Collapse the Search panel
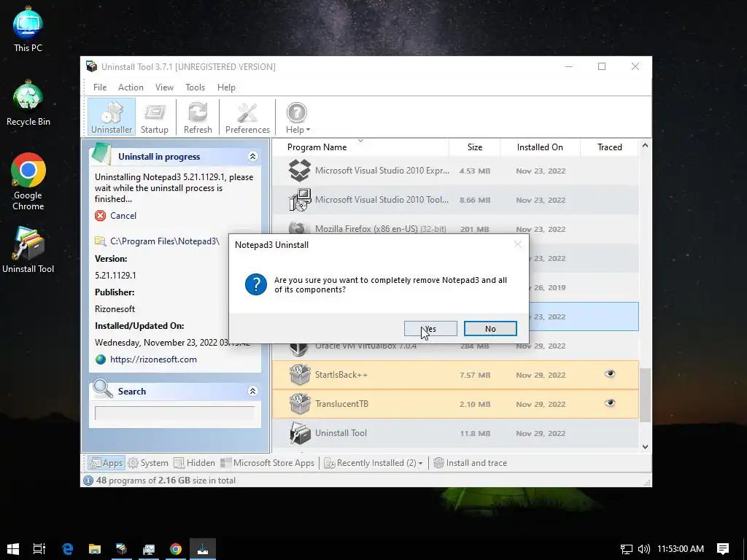Image resolution: width=747 pixels, height=560 pixels. [x=252, y=391]
